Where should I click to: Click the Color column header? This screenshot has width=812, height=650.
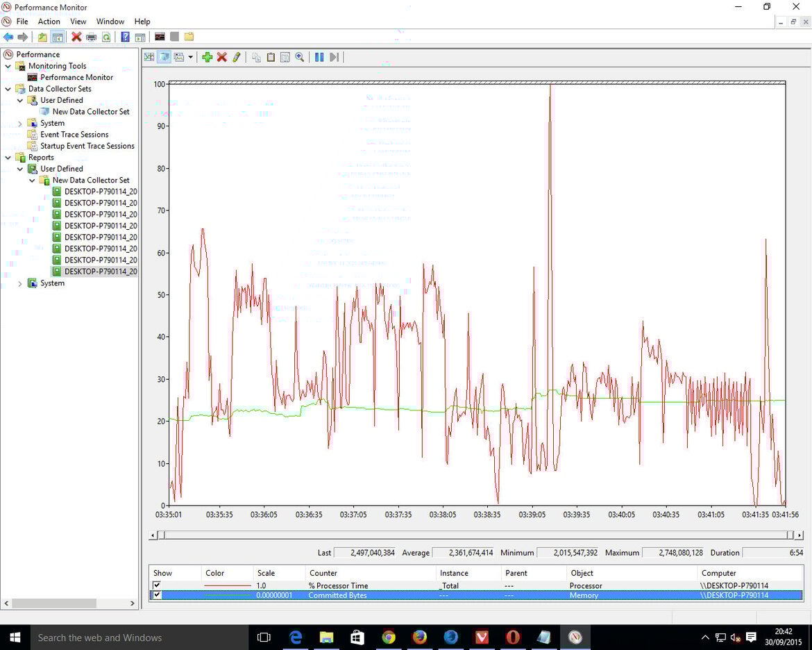[x=227, y=573]
